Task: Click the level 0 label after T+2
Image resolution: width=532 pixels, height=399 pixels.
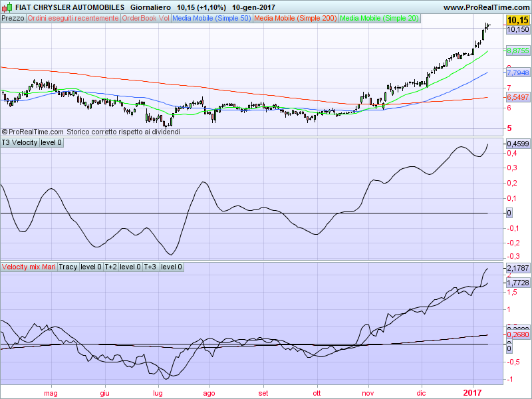Action: click(x=130, y=267)
